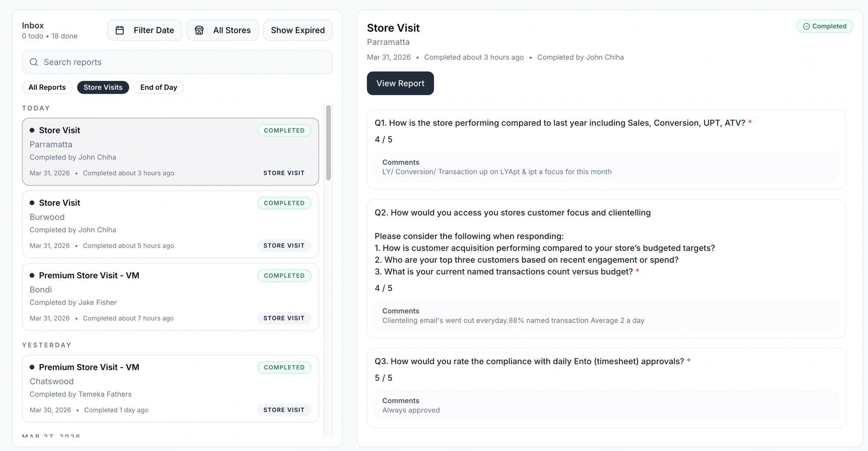The width and height of the screenshot is (868, 451).
Task: Select the Store Visits filter tab
Action: point(103,88)
